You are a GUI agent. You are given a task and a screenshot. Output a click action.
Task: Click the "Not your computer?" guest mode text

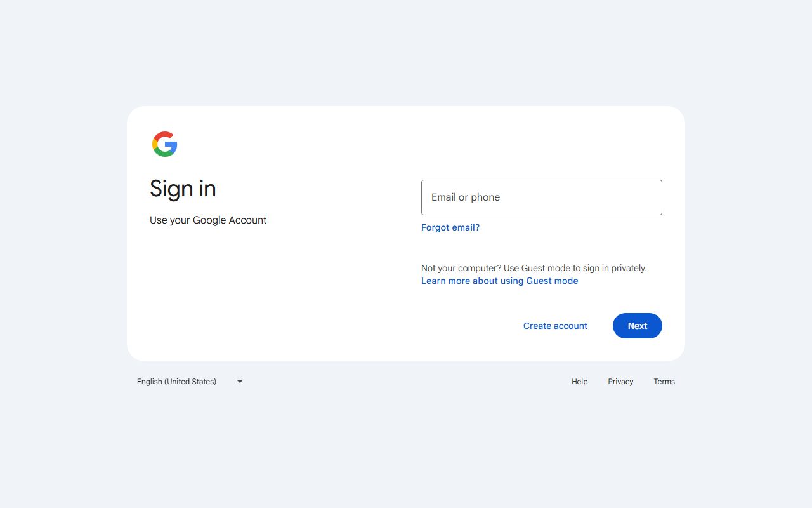(534, 268)
